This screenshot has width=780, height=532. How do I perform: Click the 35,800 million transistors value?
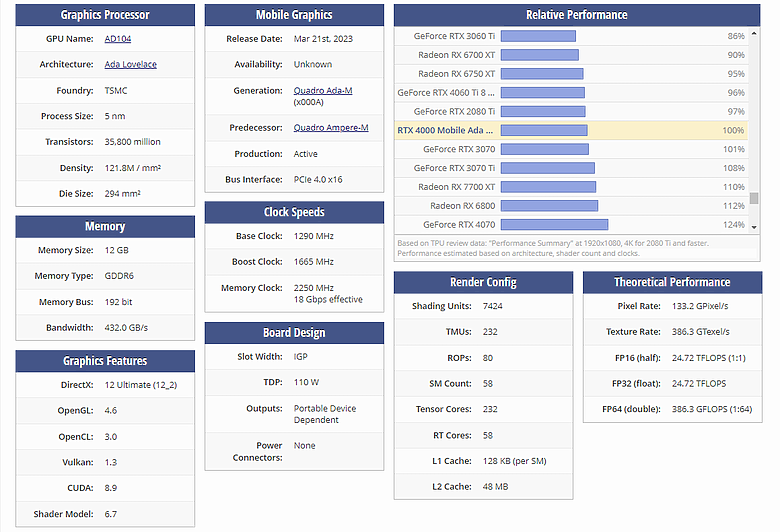(132, 142)
